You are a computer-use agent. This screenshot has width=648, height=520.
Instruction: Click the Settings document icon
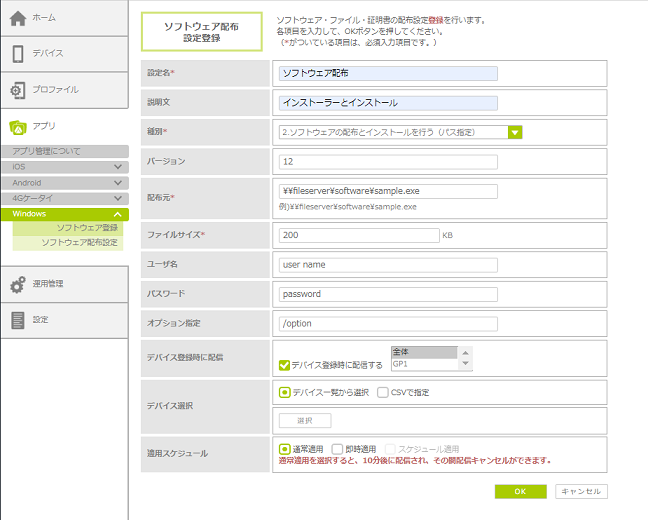(18, 320)
